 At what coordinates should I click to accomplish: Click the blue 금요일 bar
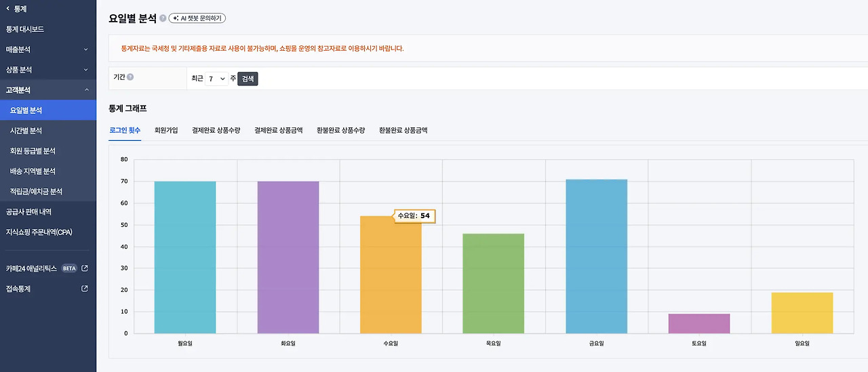point(597,256)
